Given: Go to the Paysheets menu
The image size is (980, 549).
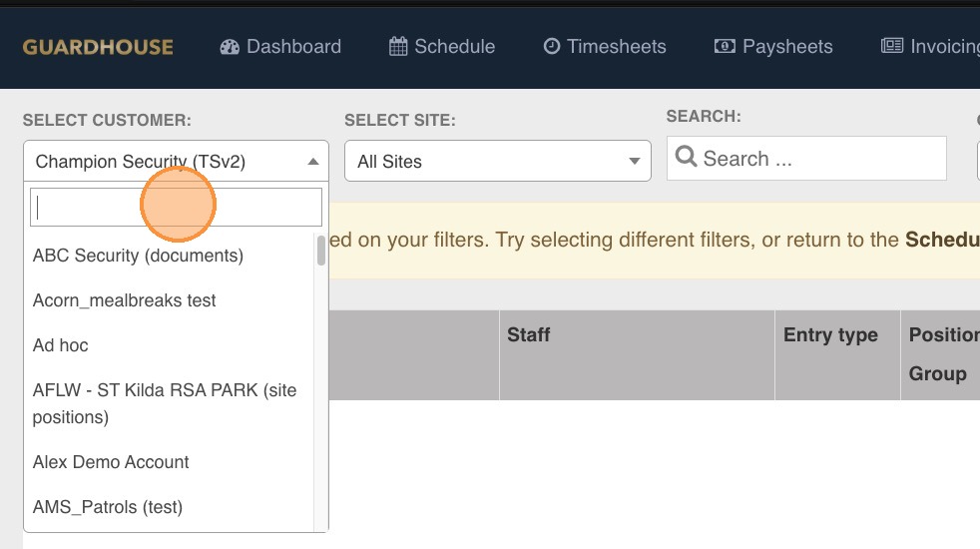Looking at the screenshot, I should pyautogui.click(x=773, y=47).
